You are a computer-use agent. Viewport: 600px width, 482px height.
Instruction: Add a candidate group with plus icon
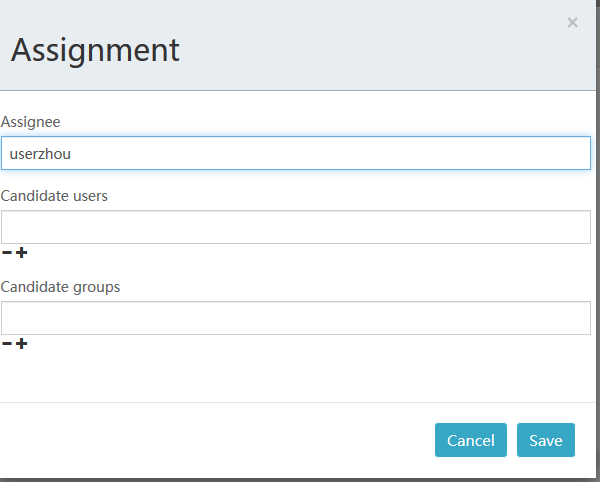(x=21, y=344)
